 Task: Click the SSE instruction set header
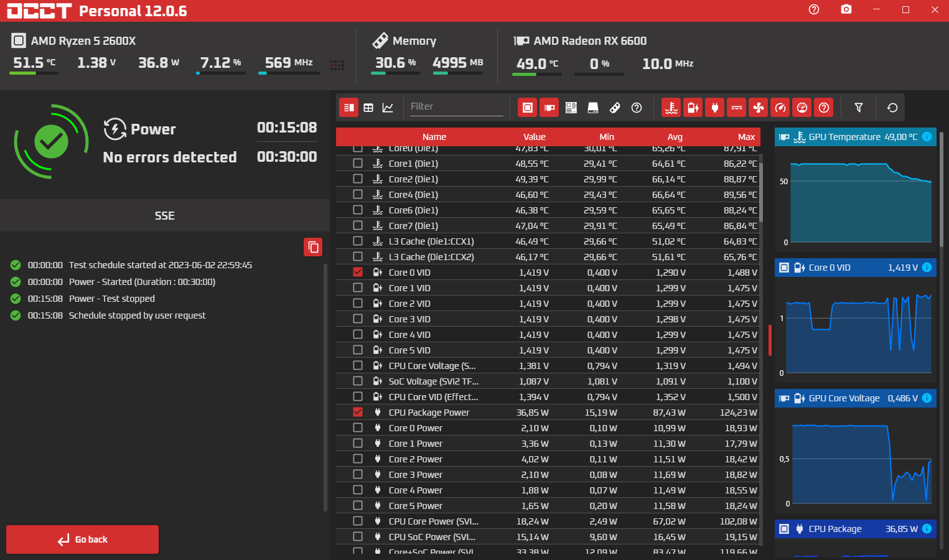coord(165,216)
